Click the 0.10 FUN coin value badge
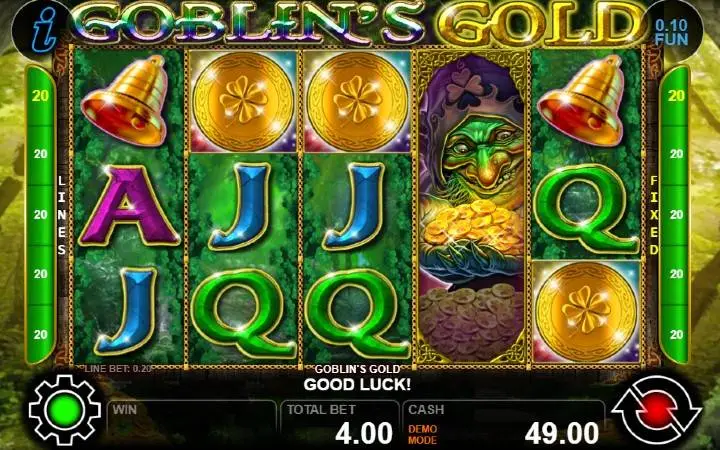This screenshot has width=720, height=450. [671, 32]
